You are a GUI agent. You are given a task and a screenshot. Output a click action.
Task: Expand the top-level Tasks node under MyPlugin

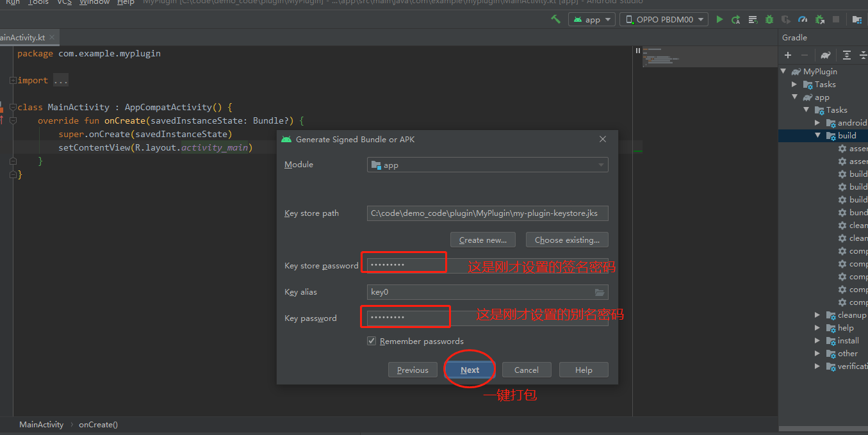[795, 84]
